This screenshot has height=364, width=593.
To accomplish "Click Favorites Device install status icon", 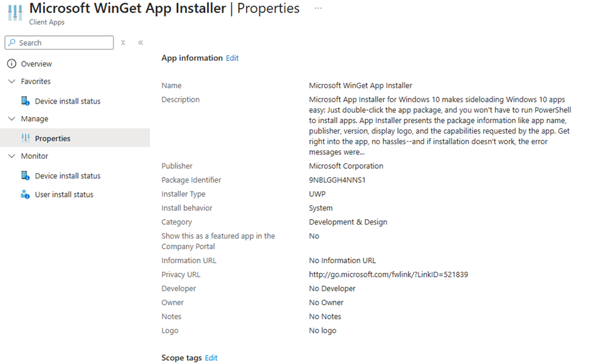I will (25, 101).
